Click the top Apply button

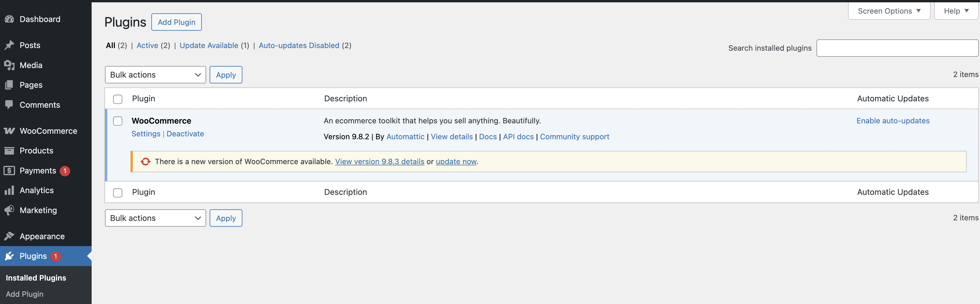tap(226, 75)
